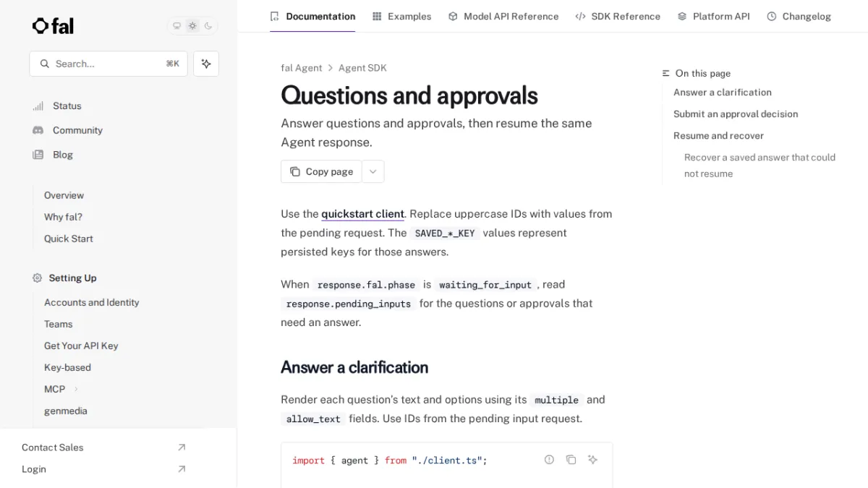Open Overview in sidebar
868x488 pixels.
pyautogui.click(x=64, y=195)
